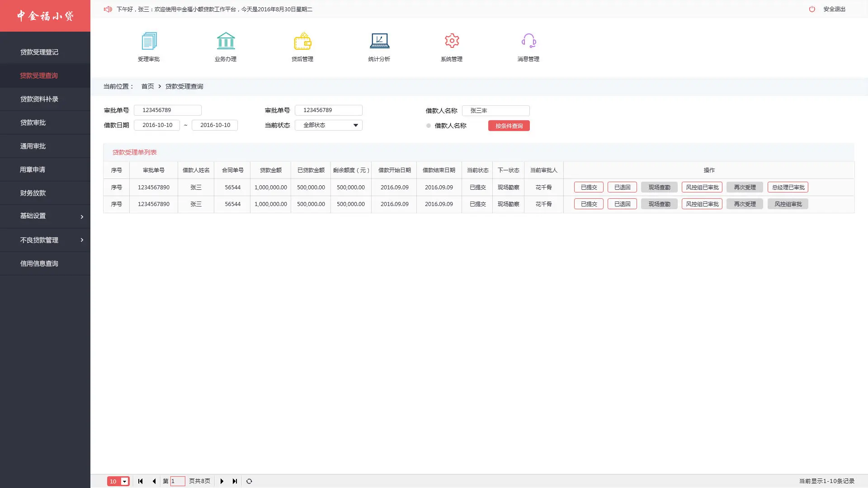Click 风控组已审批 button in second row
This screenshot has width=868, height=488.
tap(702, 204)
